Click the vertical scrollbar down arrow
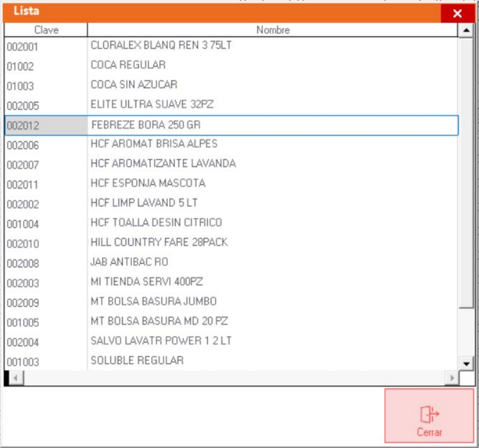Viewport: 479px width, 448px height. pos(466,363)
